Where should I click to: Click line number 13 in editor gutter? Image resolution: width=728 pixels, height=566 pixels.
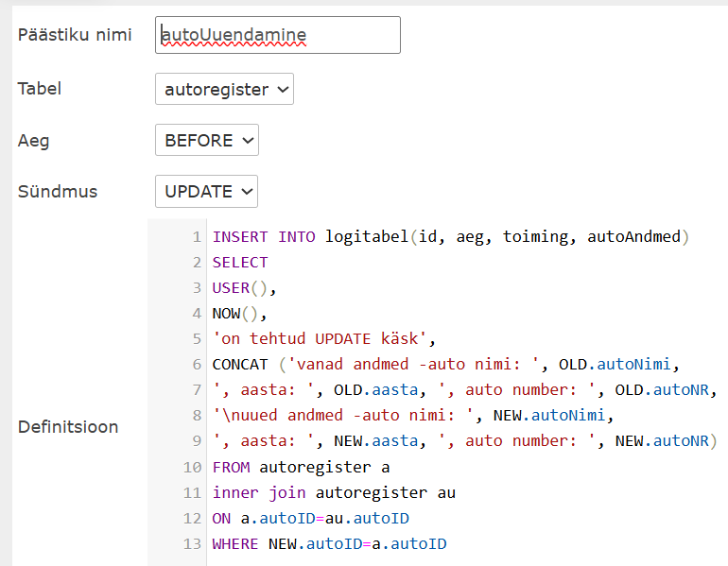pos(192,543)
